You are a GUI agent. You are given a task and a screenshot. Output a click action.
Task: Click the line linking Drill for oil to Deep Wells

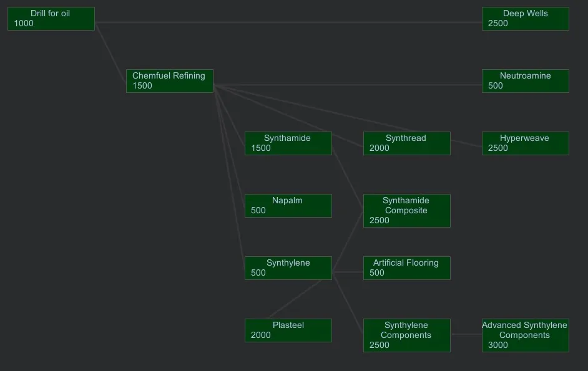[287, 22]
